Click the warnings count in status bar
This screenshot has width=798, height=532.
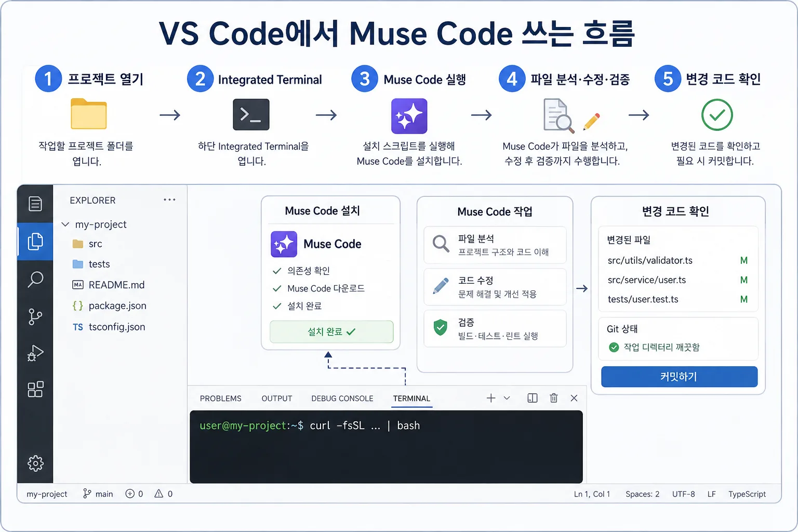click(163, 494)
